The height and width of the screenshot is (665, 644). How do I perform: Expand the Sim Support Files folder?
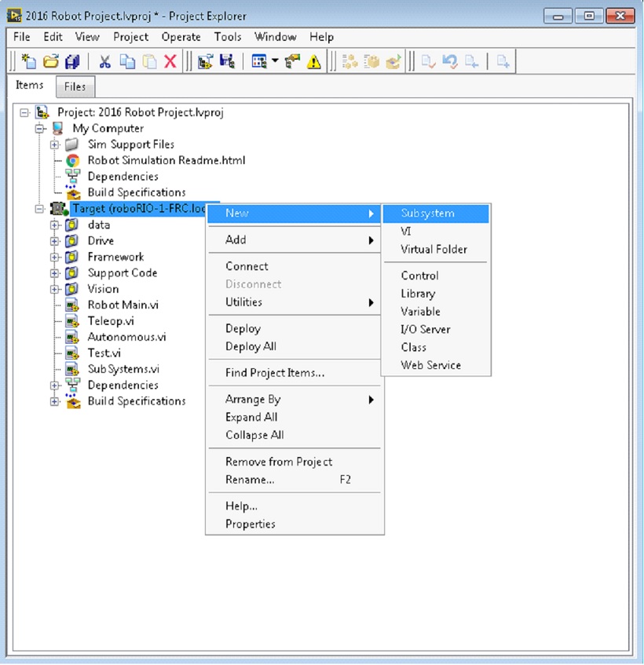(x=54, y=144)
